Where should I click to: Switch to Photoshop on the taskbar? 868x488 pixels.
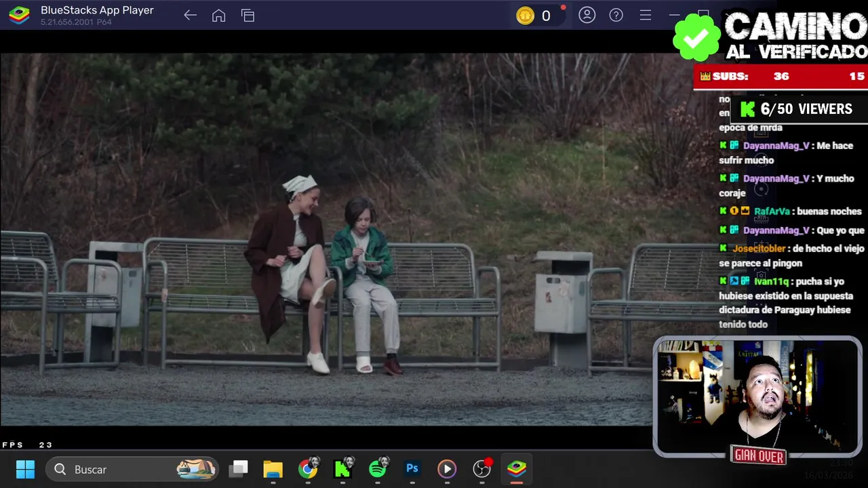click(x=412, y=469)
